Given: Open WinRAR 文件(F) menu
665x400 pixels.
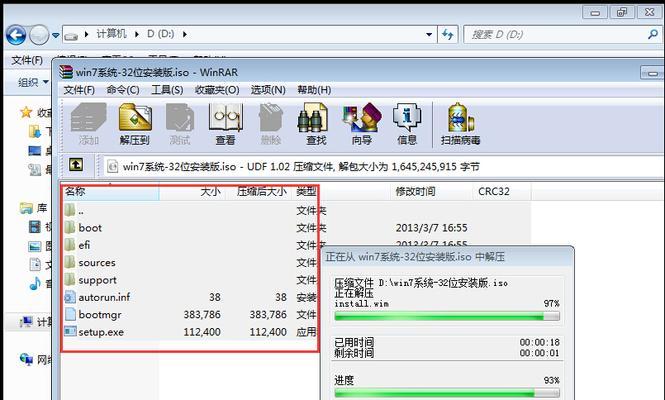Looking at the screenshot, I should (x=79, y=90).
